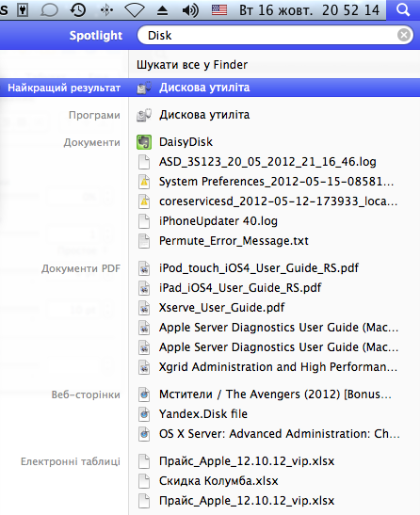Open iPhoneUpdater 40.log document
Screen dimensions: 420x515
click(x=218, y=221)
